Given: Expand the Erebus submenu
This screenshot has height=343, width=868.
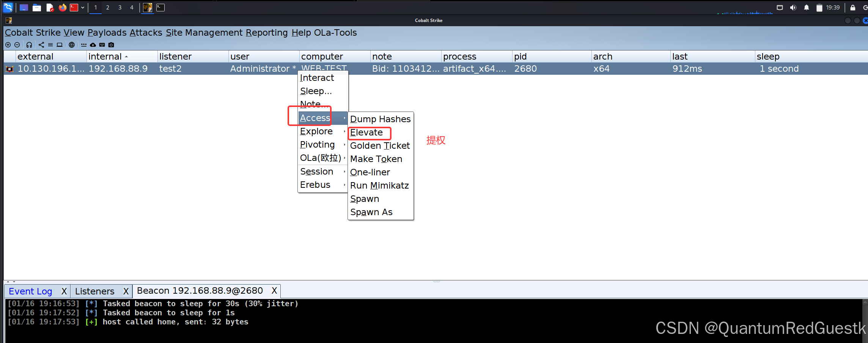Looking at the screenshot, I should 323,185.
